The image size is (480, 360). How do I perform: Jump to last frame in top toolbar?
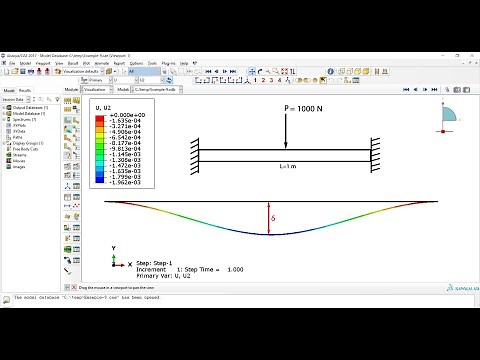pyautogui.click(x=233, y=71)
